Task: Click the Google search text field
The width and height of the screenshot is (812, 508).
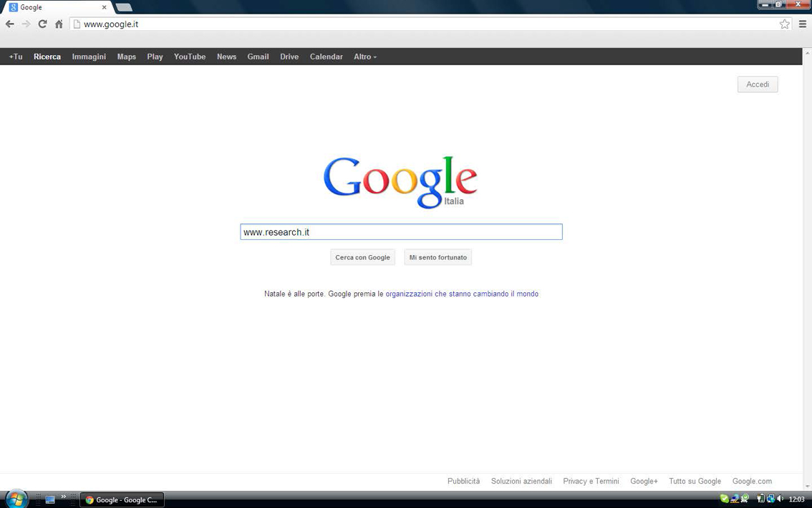Action: click(x=401, y=232)
